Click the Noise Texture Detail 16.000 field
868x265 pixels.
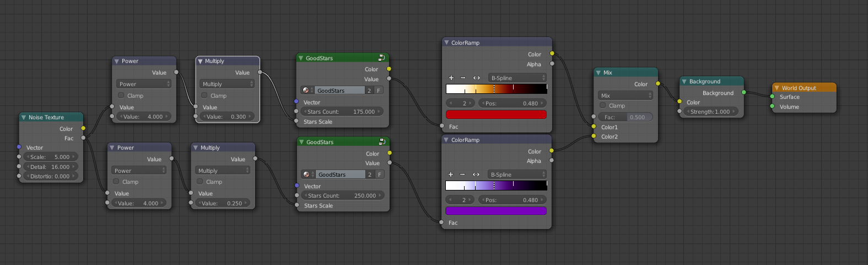click(x=51, y=167)
